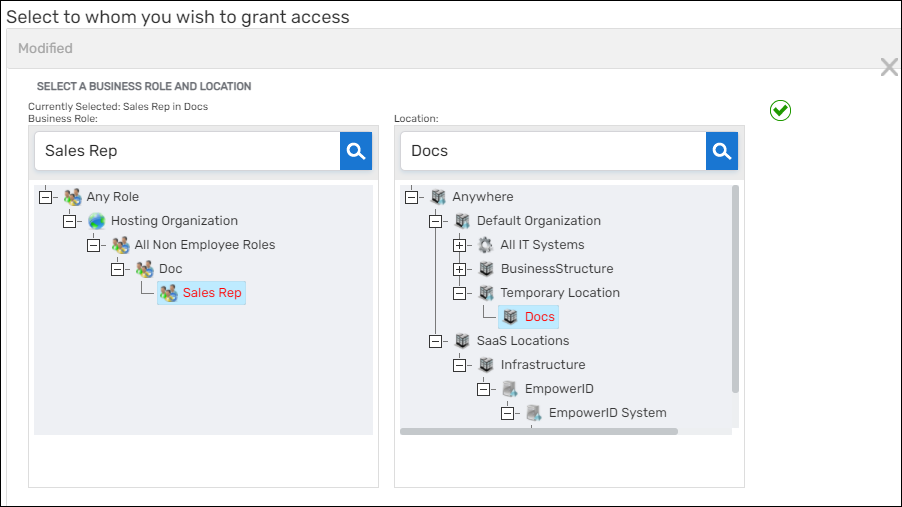The image size is (902, 507).
Task: Click the EmpowerID System server icon
Action: pos(534,413)
